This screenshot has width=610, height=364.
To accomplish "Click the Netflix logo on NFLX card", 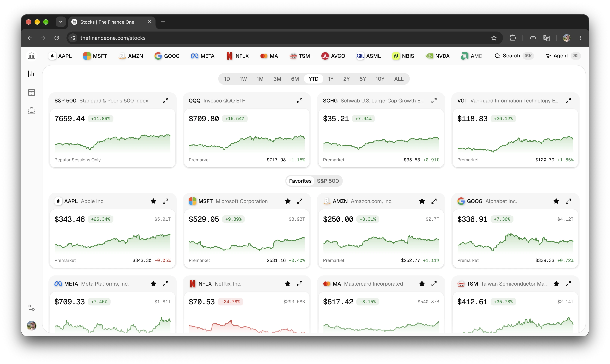I will tap(193, 284).
